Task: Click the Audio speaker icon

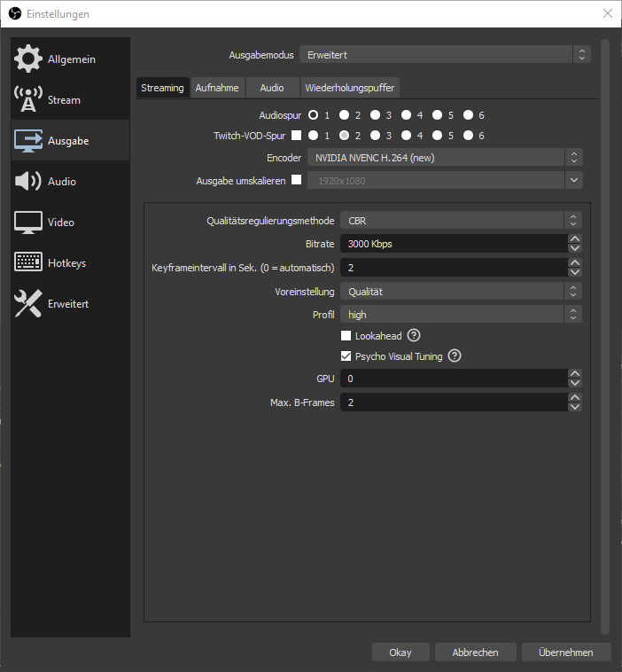Action: [28, 182]
